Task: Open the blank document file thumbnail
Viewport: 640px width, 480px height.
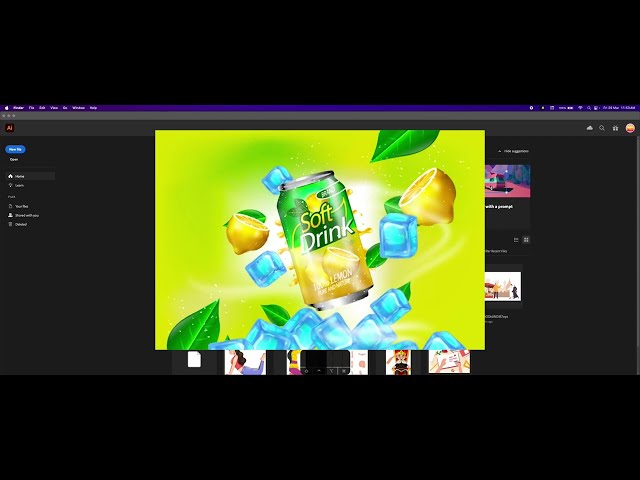Action: 194,360
